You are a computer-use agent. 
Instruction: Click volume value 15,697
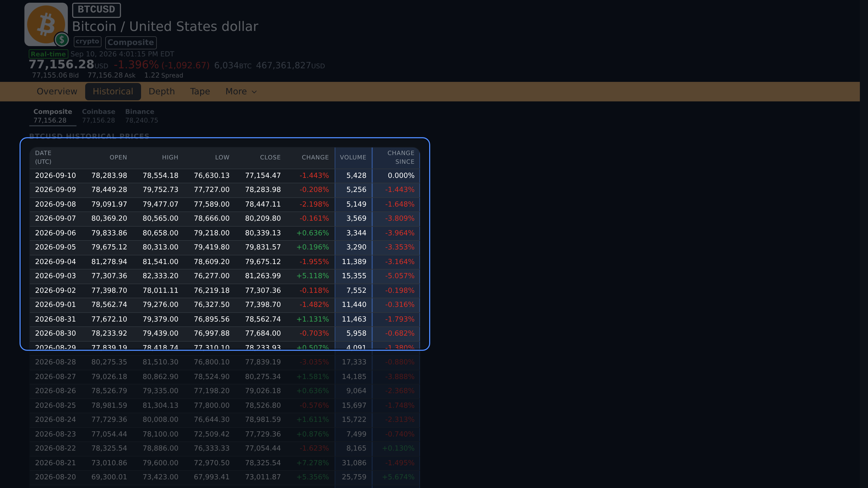354,405
